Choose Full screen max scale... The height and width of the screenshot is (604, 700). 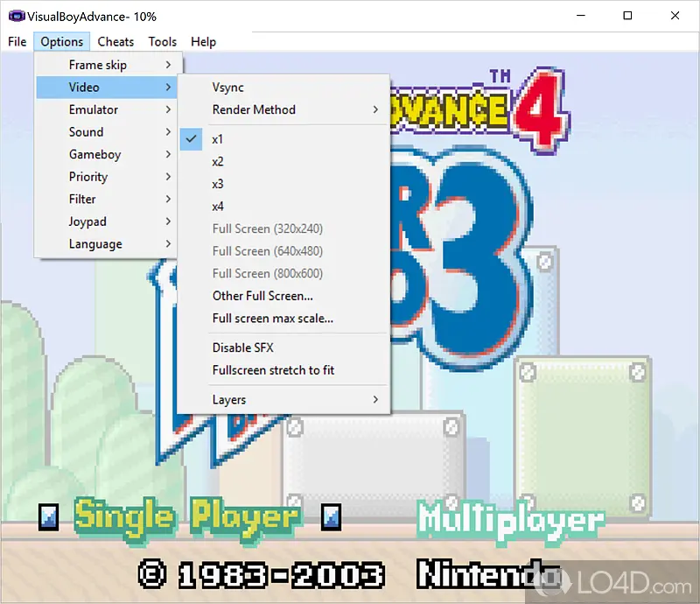coord(272,319)
